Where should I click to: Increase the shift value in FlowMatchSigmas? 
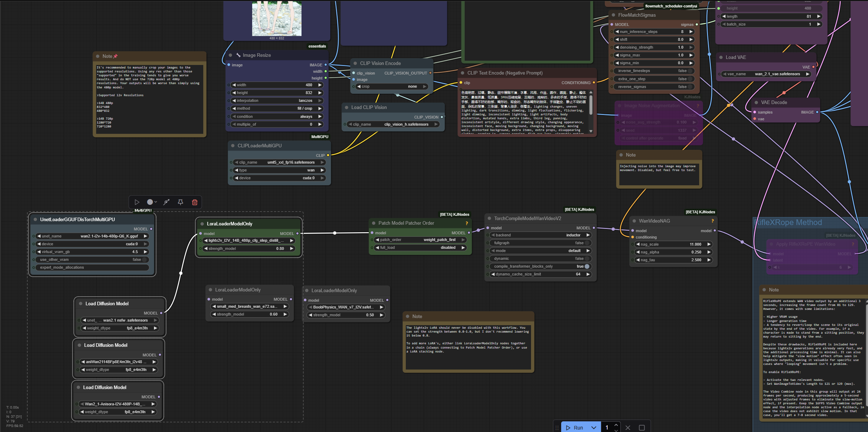691,40
